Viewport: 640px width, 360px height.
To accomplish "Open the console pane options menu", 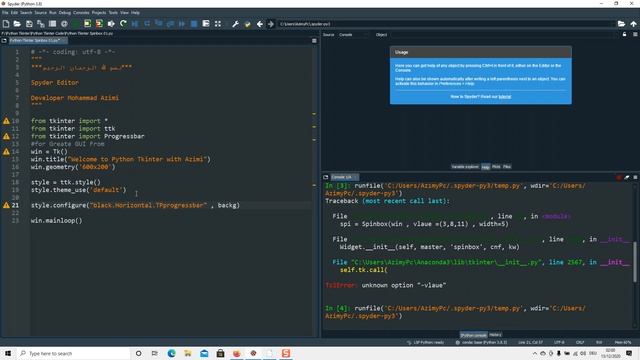I will [x=635, y=177].
